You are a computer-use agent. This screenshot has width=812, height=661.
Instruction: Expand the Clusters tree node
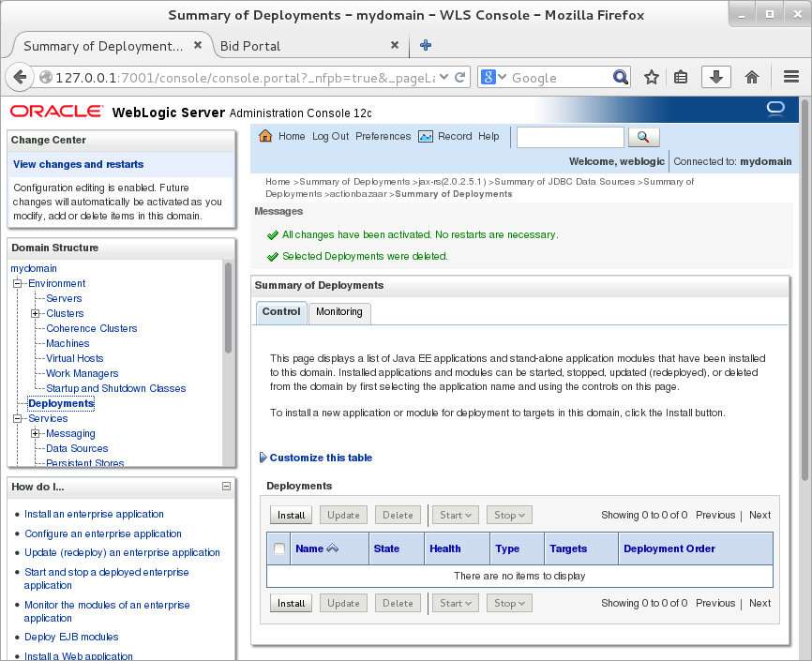[35, 313]
